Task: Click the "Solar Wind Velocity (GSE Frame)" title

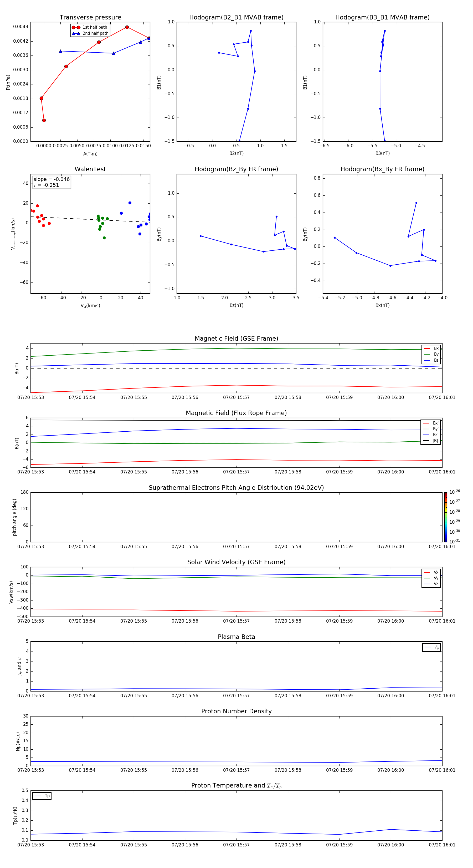Action: 236,562
